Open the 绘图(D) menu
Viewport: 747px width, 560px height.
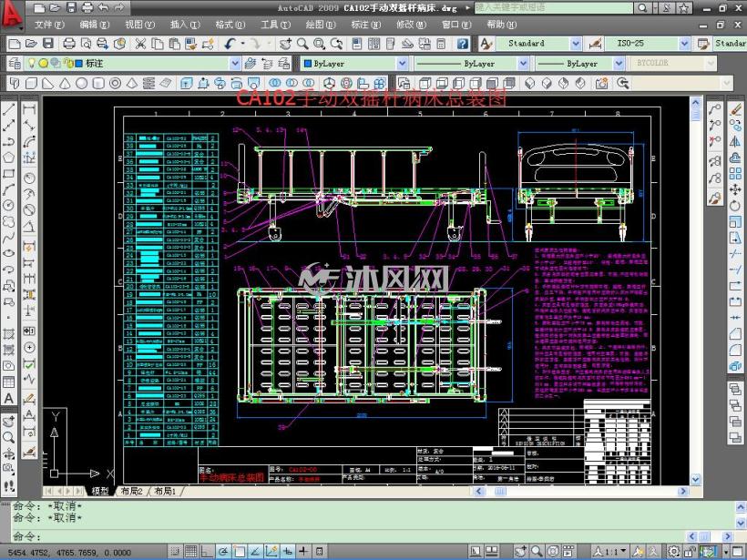tap(321, 25)
